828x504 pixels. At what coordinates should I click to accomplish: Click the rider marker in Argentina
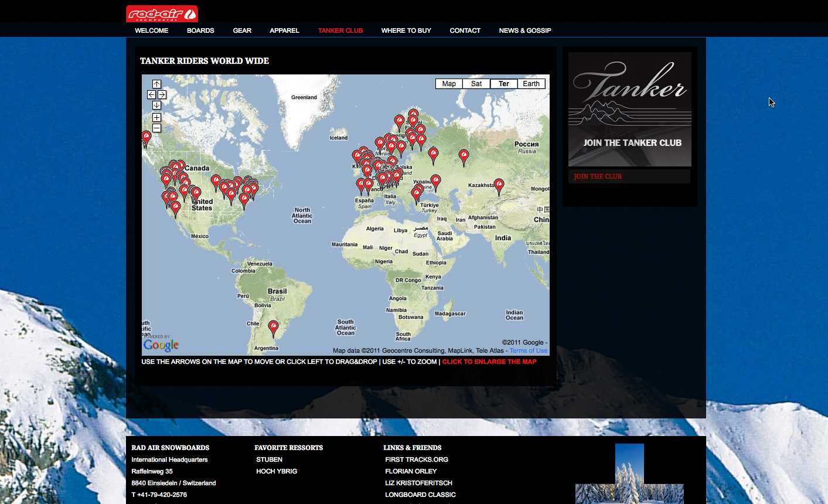pos(273,328)
